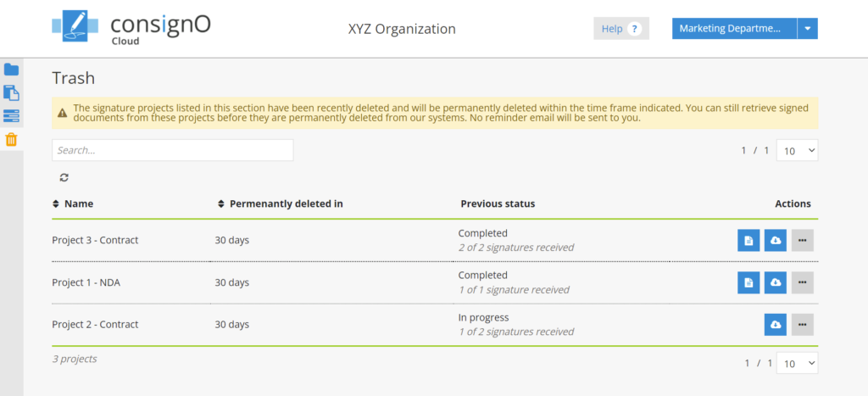Click the documents icon in left sidebar
This screenshot has width=868, height=396.
(11, 92)
